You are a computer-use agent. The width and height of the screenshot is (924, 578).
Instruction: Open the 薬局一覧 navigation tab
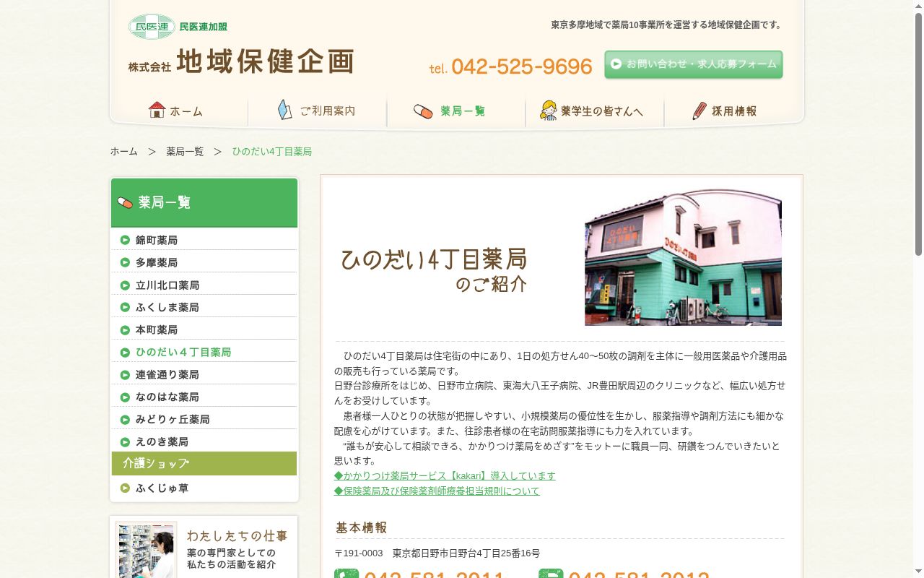tap(456, 111)
